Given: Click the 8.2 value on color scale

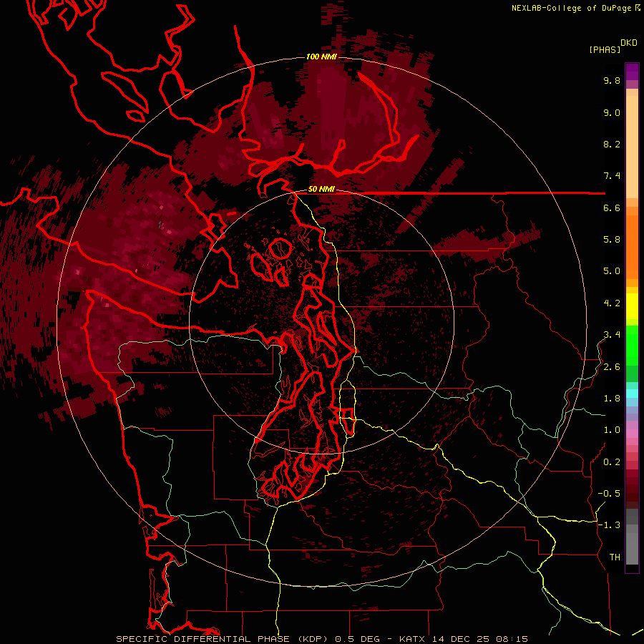Looking at the screenshot, I should click(612, 144).
